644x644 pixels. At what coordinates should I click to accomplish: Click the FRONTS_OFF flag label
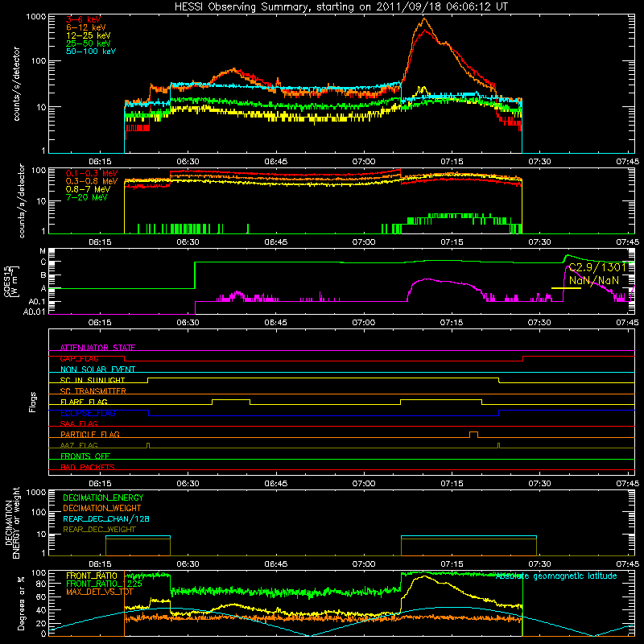[x=85, y=456]
